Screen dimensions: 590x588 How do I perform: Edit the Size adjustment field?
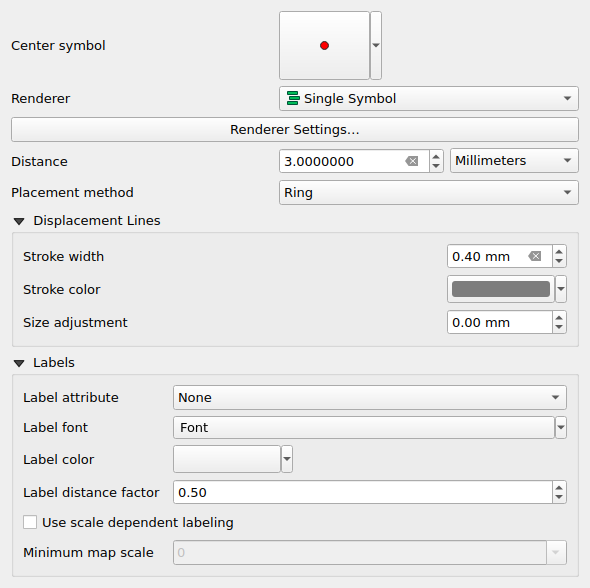pos(500,322)
